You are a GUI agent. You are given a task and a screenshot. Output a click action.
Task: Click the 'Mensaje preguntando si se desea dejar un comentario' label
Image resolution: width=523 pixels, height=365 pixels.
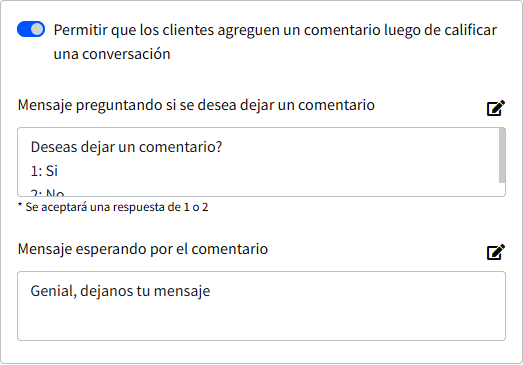196,105
